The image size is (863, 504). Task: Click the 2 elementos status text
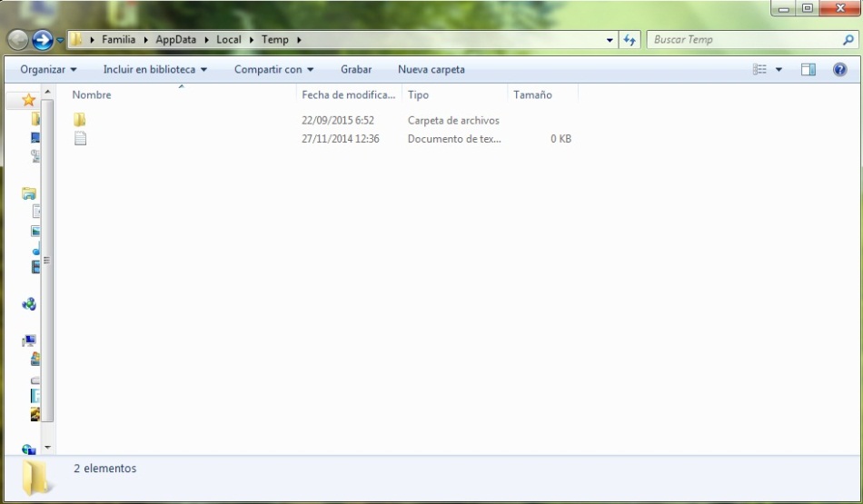[105, 469]
